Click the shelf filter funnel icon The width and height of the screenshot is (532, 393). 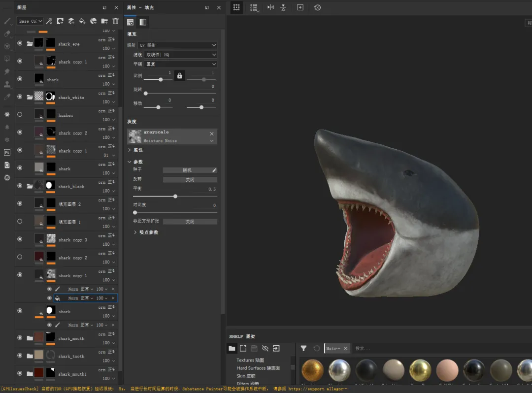tap(303, 348)
